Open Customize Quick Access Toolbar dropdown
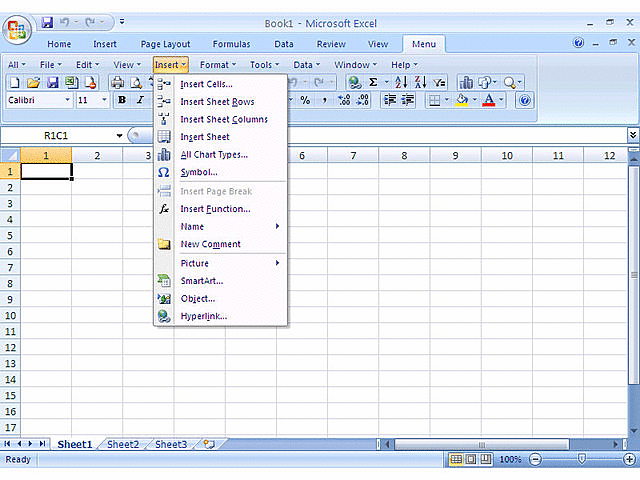640x480 pixels. [x=122, y=22]
